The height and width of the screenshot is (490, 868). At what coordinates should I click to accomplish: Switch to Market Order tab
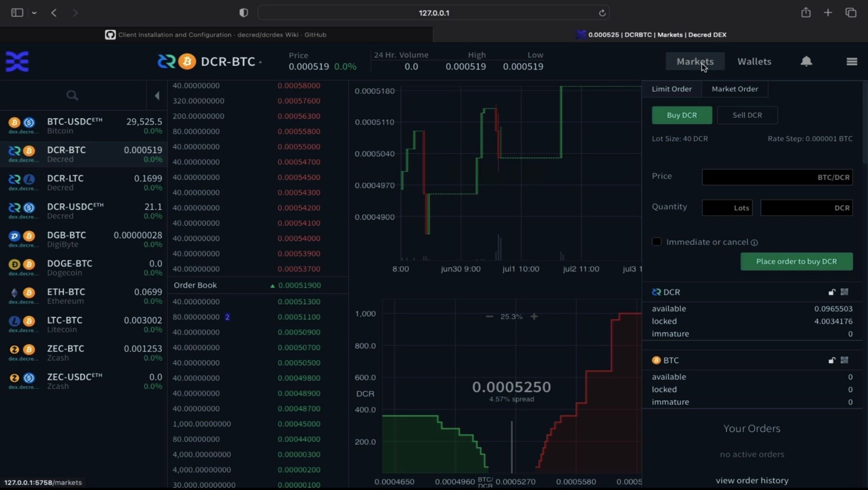735,89
